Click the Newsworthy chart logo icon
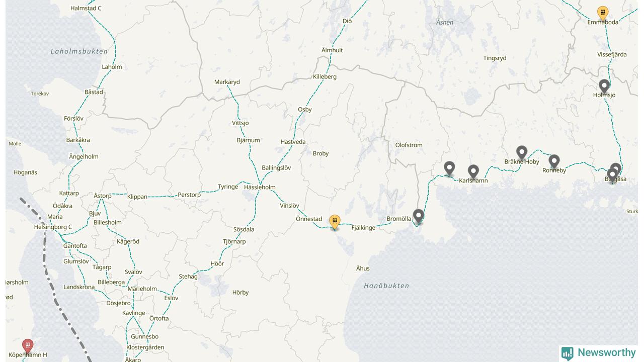This screenshot has width=644, height=362. [568, 353]
